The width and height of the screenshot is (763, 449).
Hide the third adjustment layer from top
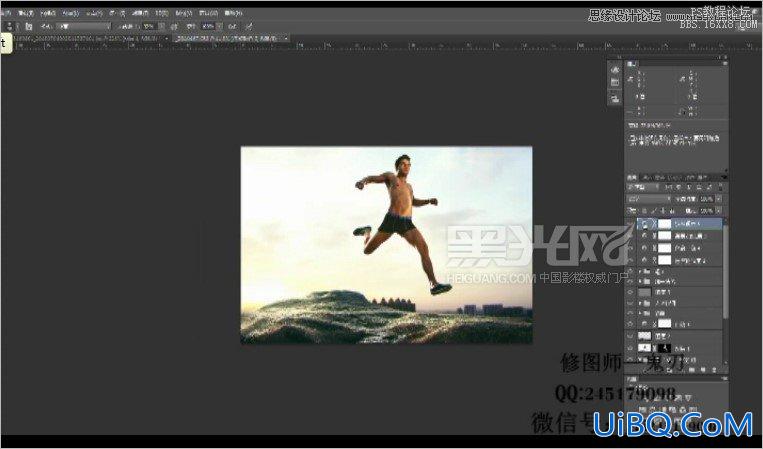tap(631, 248)
